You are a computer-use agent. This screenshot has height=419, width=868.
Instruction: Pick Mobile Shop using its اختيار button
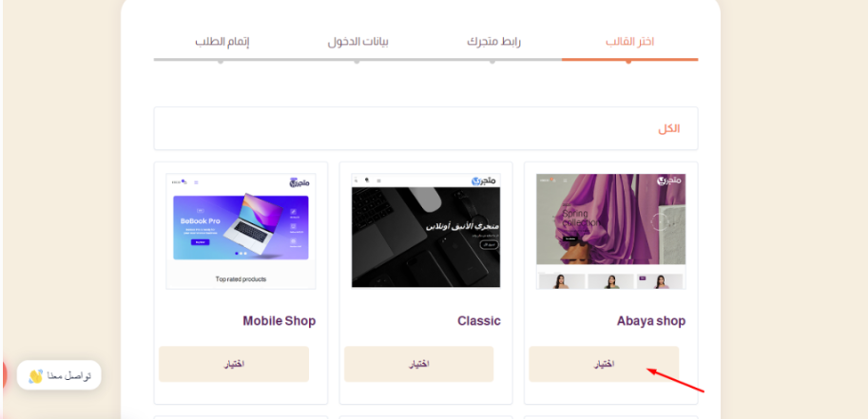tap(234, 364)
